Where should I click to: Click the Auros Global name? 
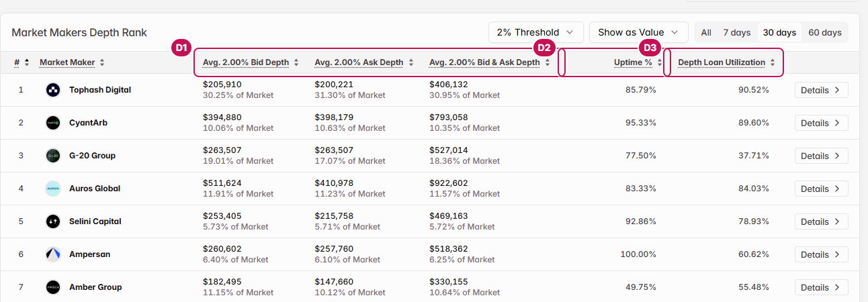coord(95,189)
